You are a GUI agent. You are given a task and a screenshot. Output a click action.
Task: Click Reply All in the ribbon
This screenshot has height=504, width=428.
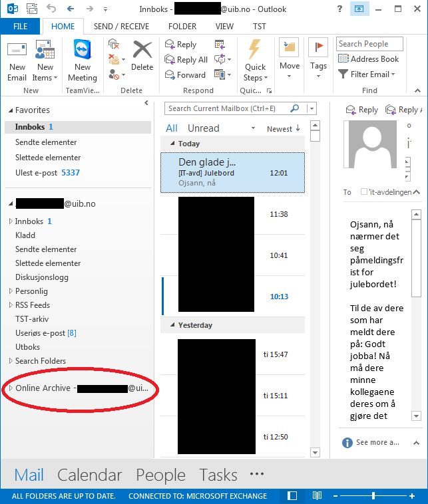(186, 60)
